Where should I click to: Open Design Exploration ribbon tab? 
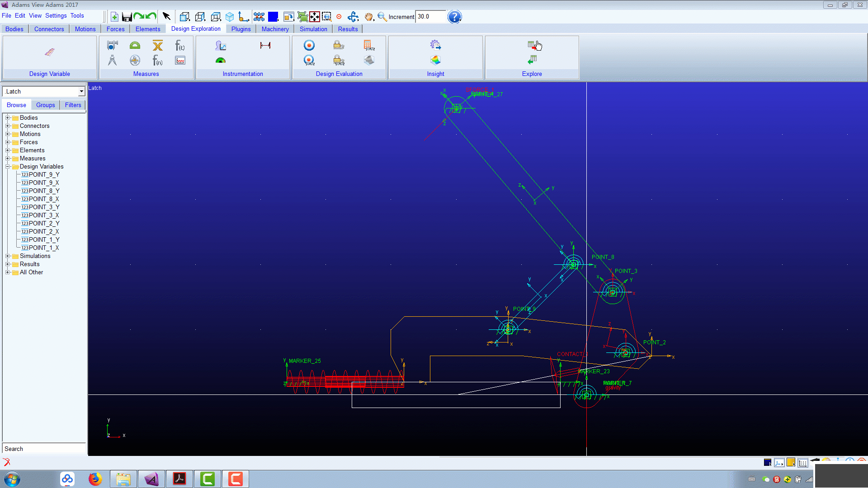[196, 28]
